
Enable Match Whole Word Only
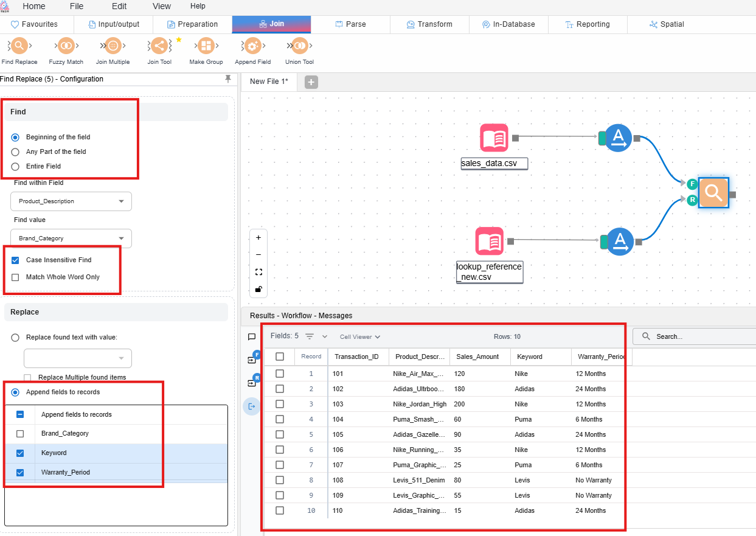[16, 277]
